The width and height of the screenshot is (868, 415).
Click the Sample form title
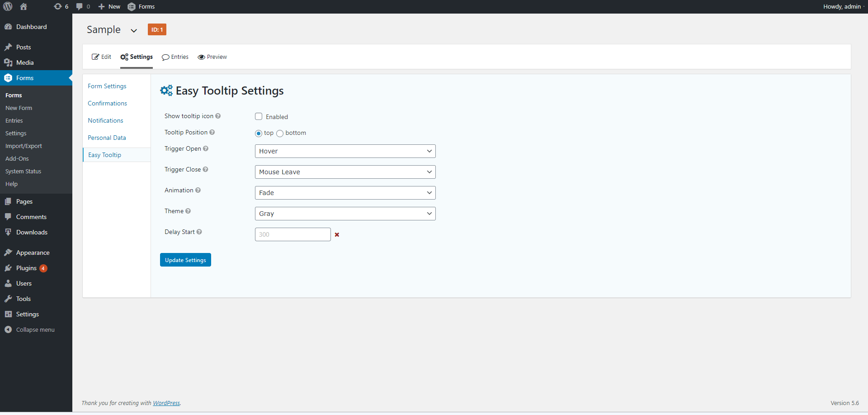pos(104,29)
